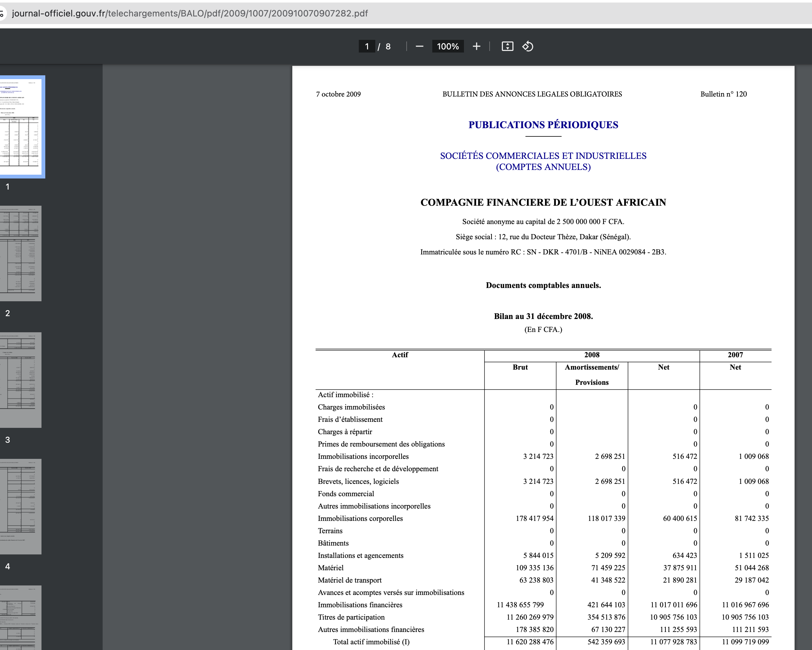Click the Matériel de transport row label
812x650 pixels.
(350, 580)
